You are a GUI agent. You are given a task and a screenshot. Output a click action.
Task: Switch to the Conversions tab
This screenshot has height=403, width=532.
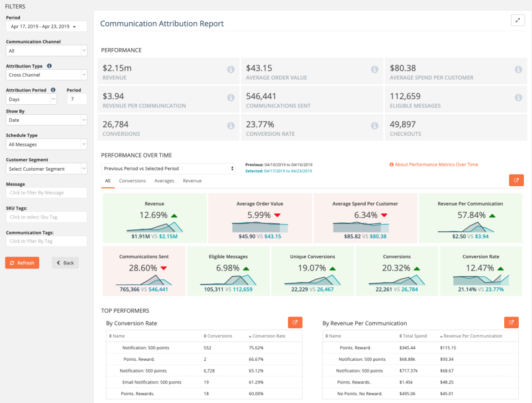[x=132, y=181]
